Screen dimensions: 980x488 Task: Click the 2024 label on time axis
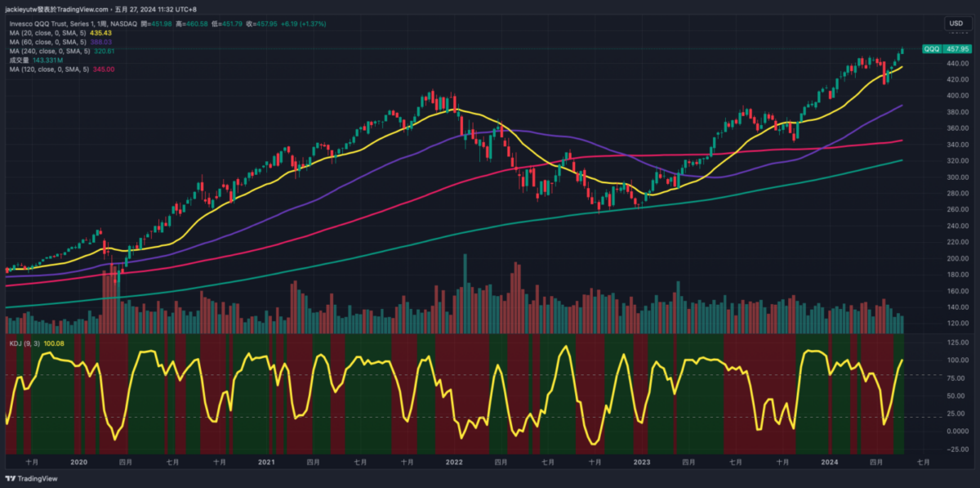pos(830,462)
